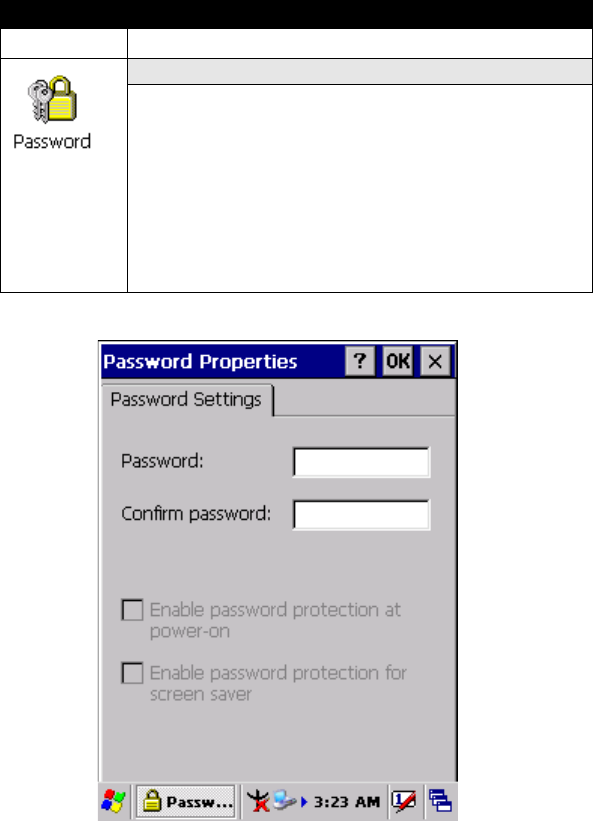The image size is (593, 821).
Task: Click the padlock icon on taskbar button
Action: pyautogui.click(x=152, y=802)
